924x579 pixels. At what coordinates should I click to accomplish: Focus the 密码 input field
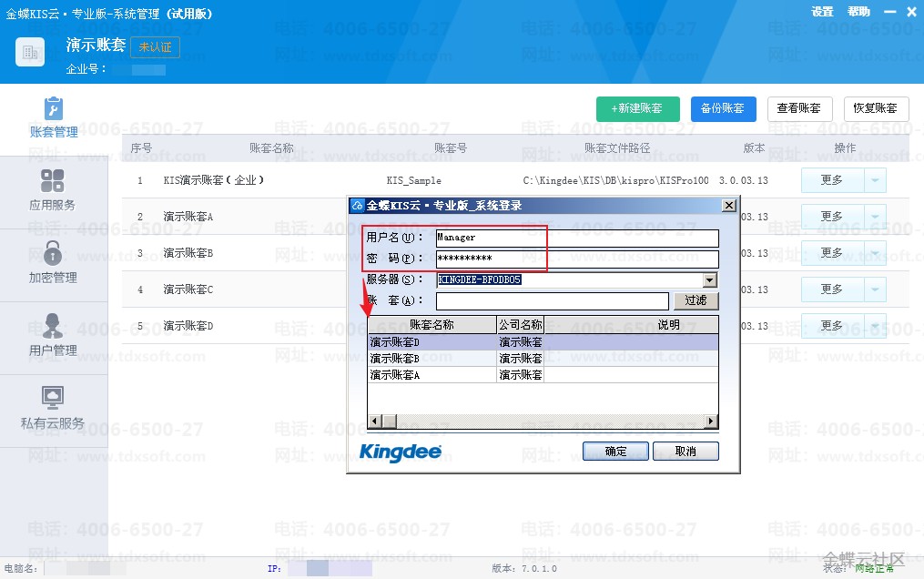coord(577,259)
